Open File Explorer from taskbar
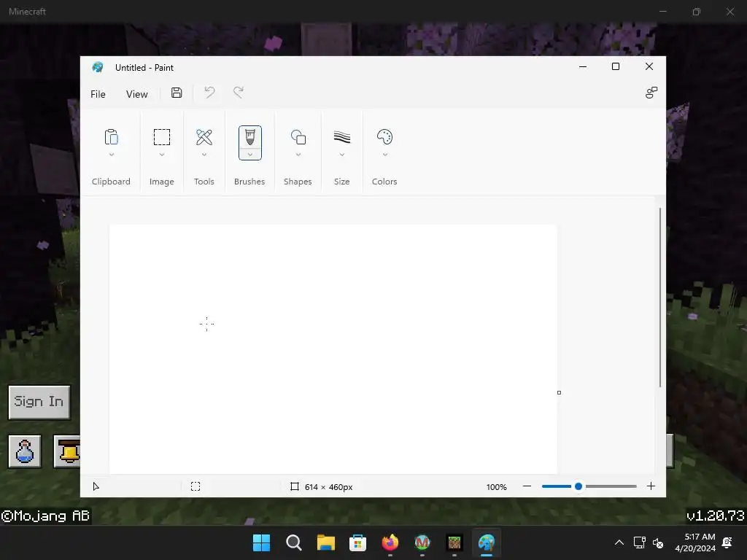The width and height of the screenshot is (747, 560). (x=326, y=542)
